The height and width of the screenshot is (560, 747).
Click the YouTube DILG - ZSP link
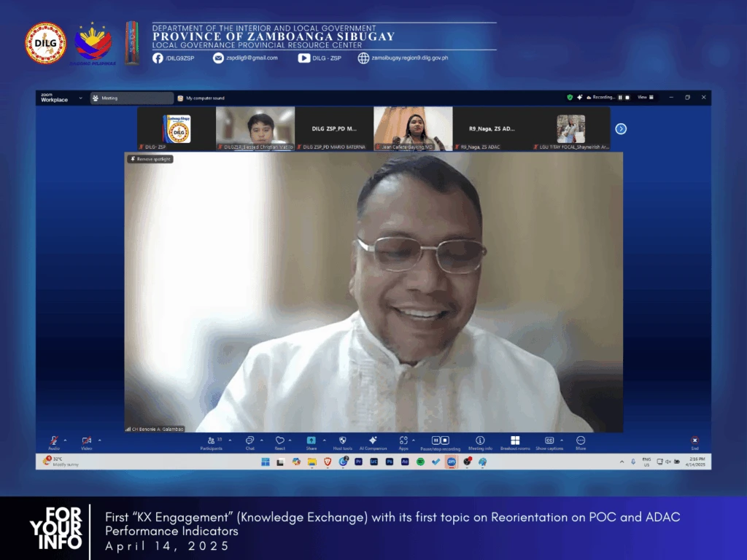320,58
